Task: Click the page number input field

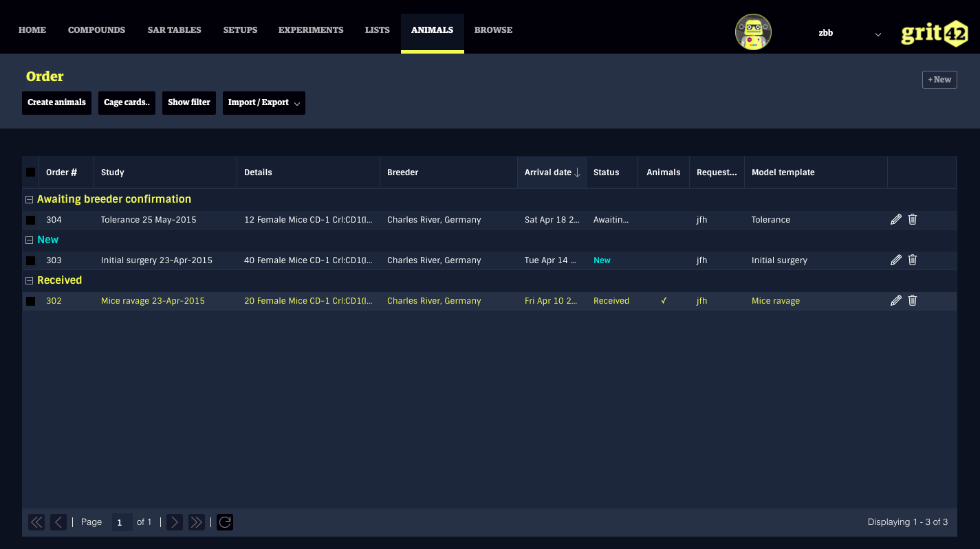Action: (122, 522)
